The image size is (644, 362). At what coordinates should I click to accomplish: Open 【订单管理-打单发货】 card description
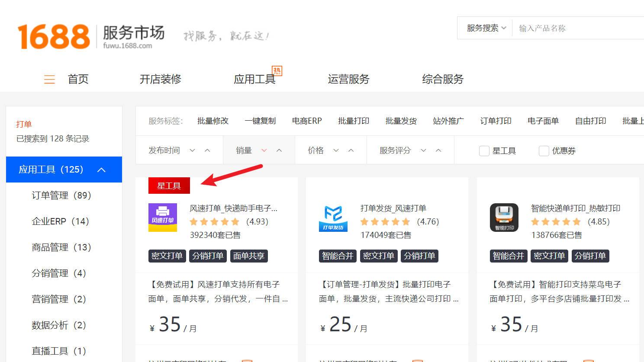click(x=389, y=292)
